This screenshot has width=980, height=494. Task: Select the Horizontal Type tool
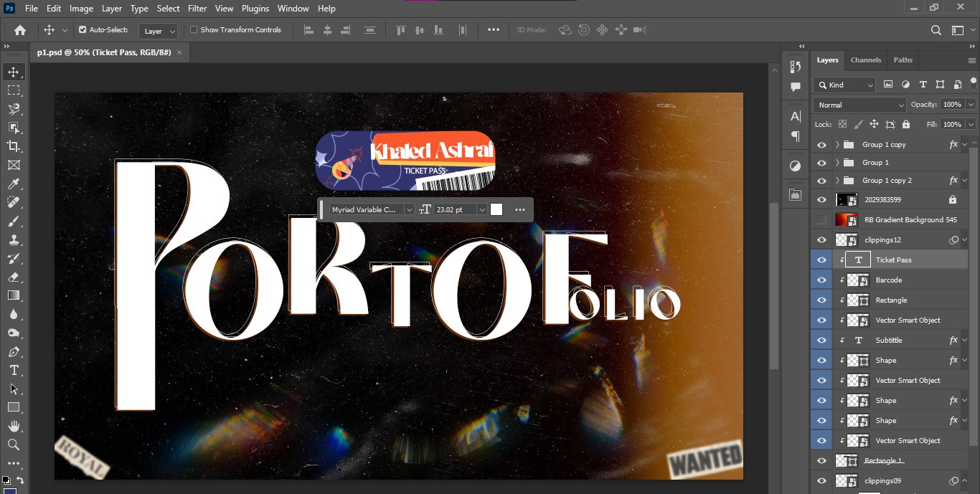coord(14,370)
